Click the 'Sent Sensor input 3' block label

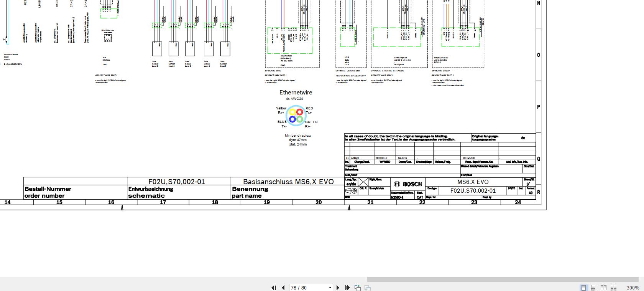click(155, 64)
